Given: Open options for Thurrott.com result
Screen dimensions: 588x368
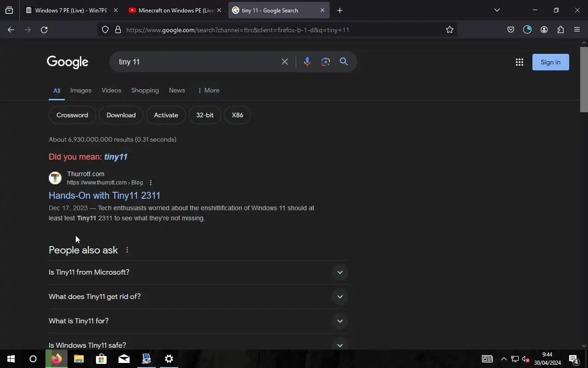Looking at the screenshot, I should coord(151,183).
